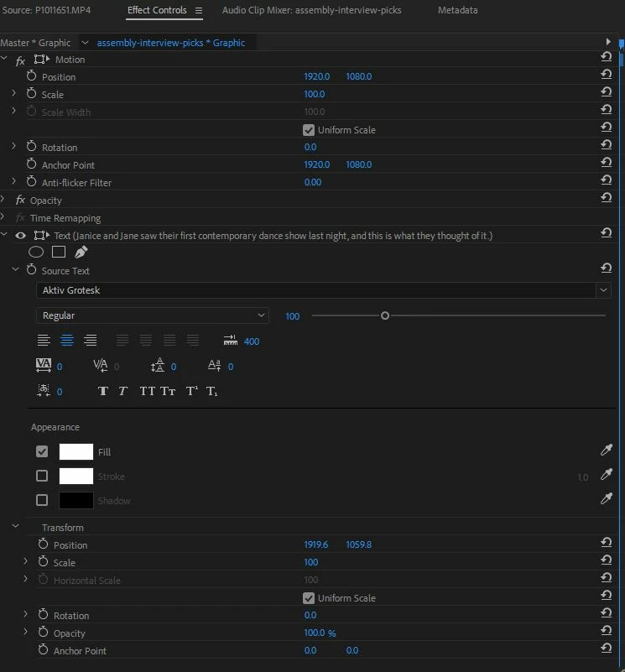Enable the Shadow checkbox
The width and height of the screenshot is (625, 672).
42,500
